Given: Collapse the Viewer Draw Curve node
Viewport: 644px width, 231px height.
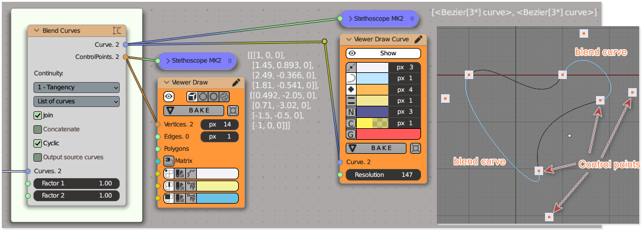Looking at the screenshot, I should [349, 39].
